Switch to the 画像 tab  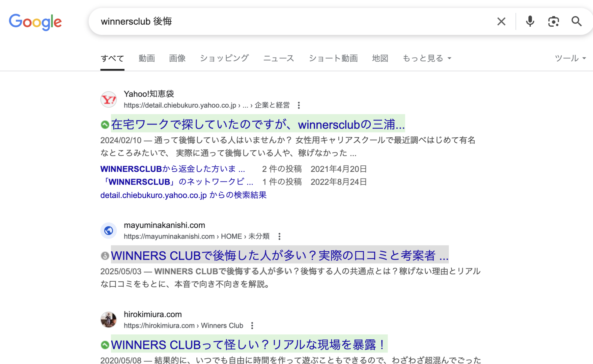pos(177,58)
